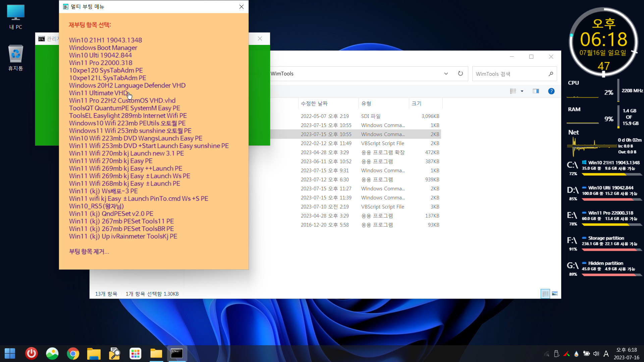Select boot entry Windows Boot Manager

click(103, 48)
